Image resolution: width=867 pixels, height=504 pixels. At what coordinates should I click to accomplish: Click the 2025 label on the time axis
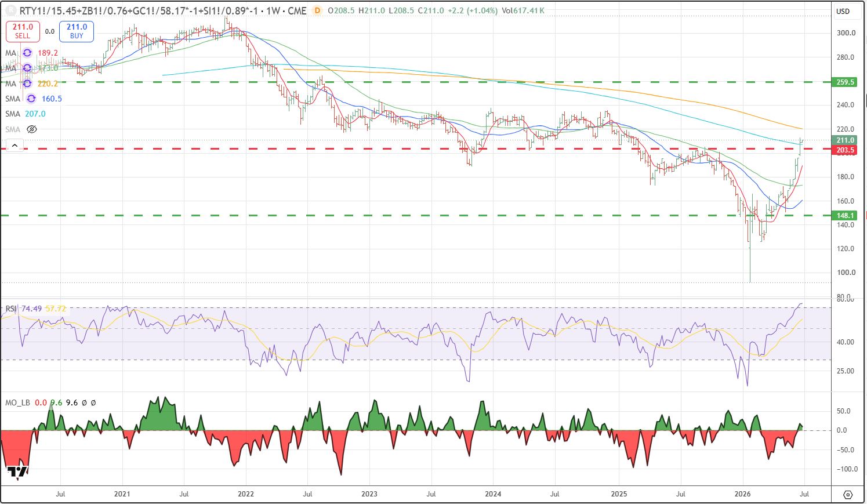618,494
